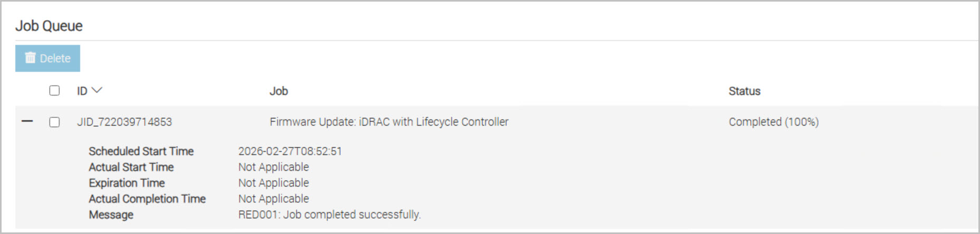
Task: Click the JID_722039714853 job ID text
Action: coord(124,122)
